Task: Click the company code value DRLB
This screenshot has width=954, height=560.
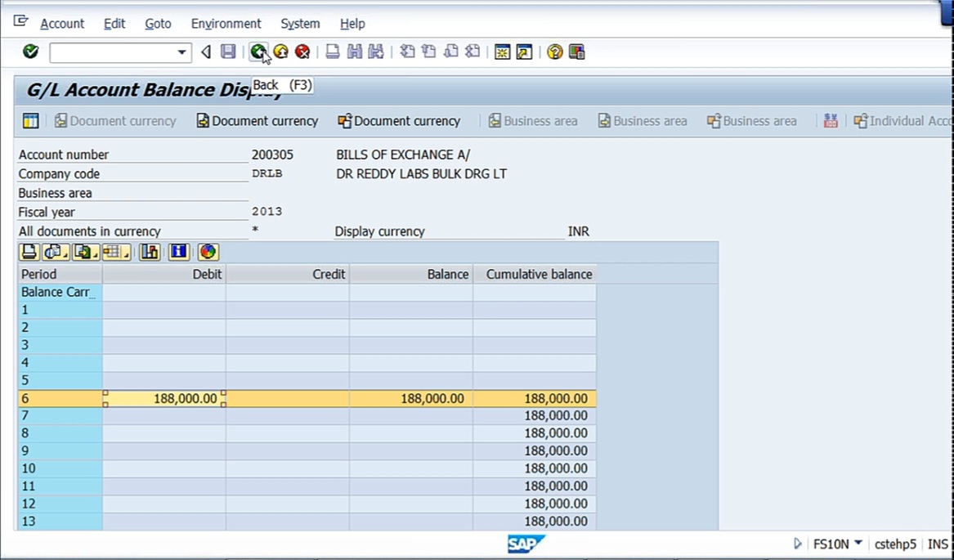Action: [x=267, y=173]
